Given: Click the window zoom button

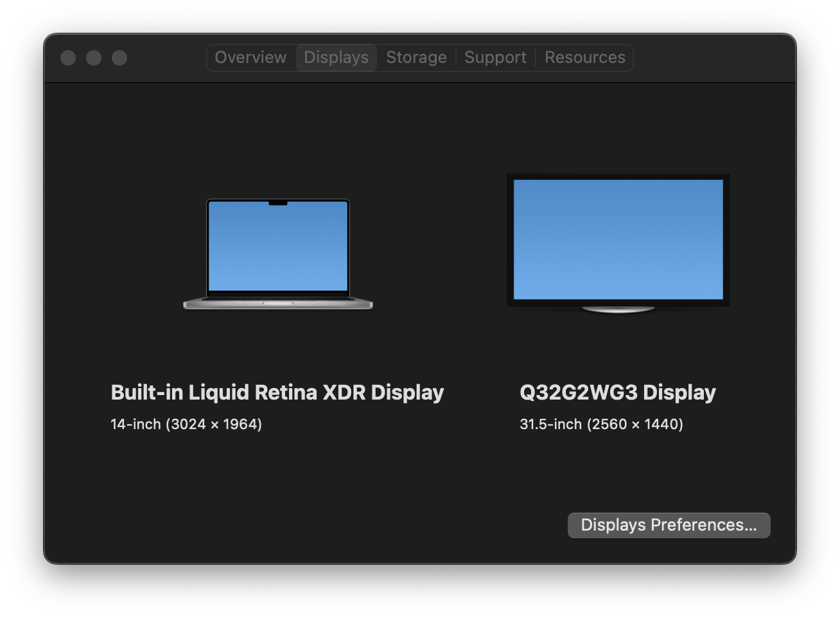Looking at the screenshot, I should [x=119, y=58].
